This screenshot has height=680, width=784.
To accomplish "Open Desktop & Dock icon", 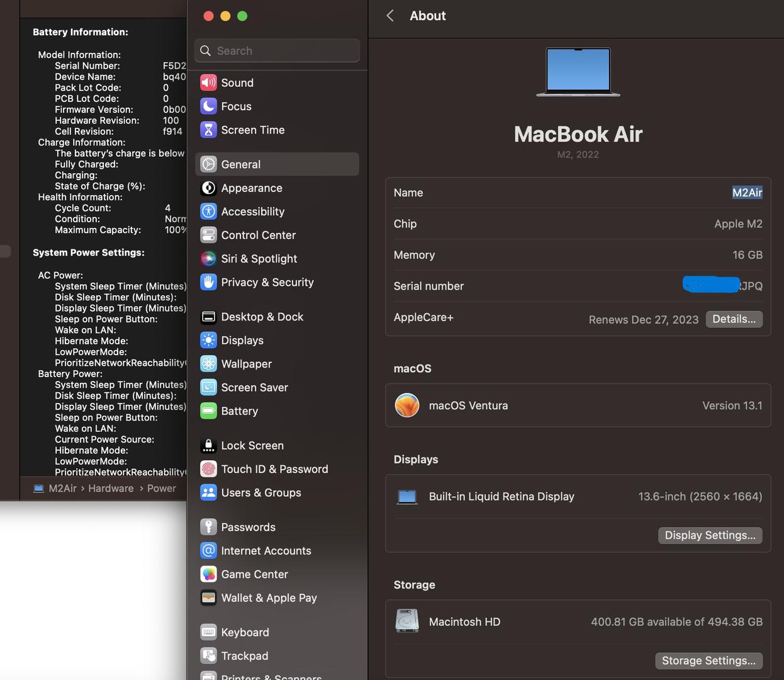I will pos(208,317).
